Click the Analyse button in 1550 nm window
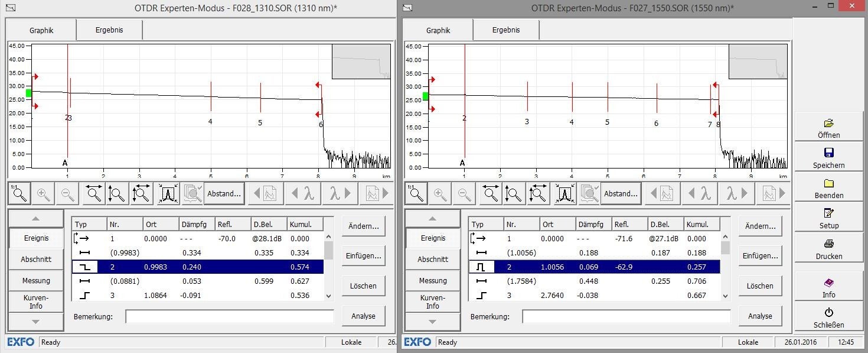The width and height of the screenshot is (868, 353). coord(760,316)
